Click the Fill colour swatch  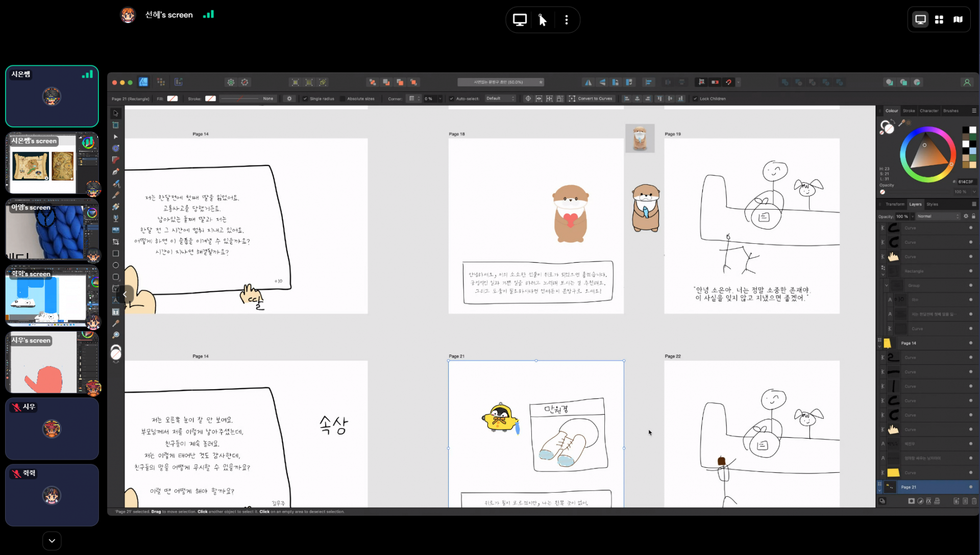173,99
